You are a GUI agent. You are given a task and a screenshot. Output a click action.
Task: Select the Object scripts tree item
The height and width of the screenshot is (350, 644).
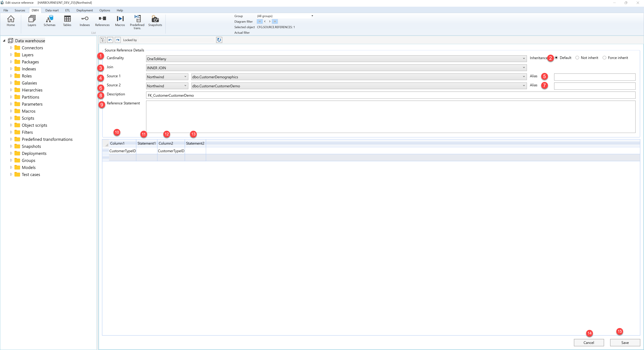pyautogui.click(x=34, y=125)
